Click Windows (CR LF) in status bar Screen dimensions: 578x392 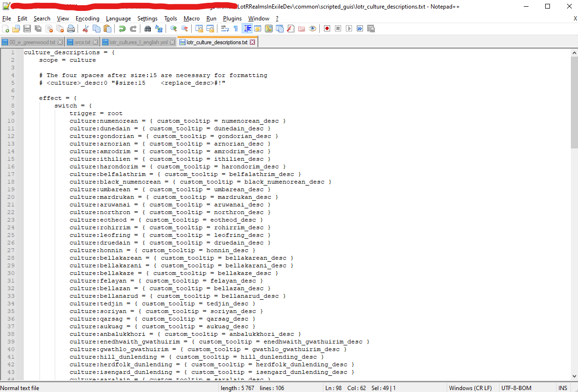(470, 388)
